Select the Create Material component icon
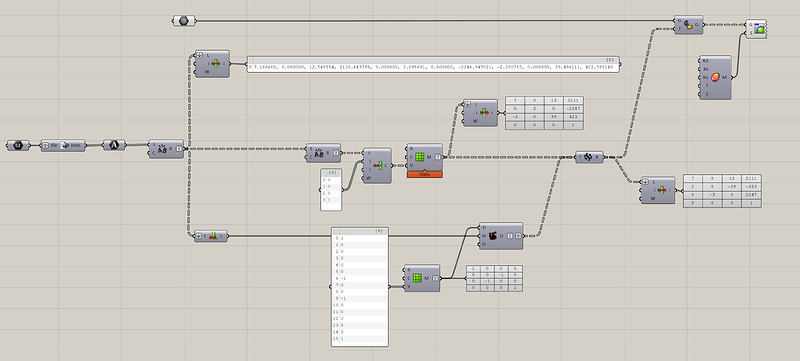The height and width of the screenshot is (361, 800). point(715,77)
